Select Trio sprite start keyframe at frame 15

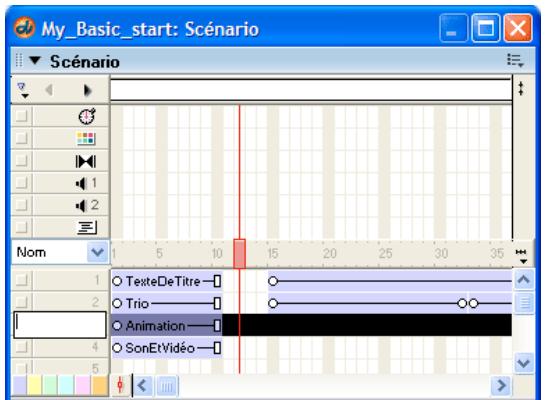click(x=273, y=303)
